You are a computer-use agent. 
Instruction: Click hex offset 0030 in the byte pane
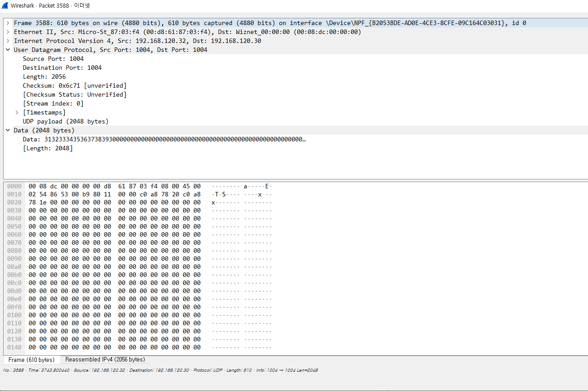(x=14, y=210)
